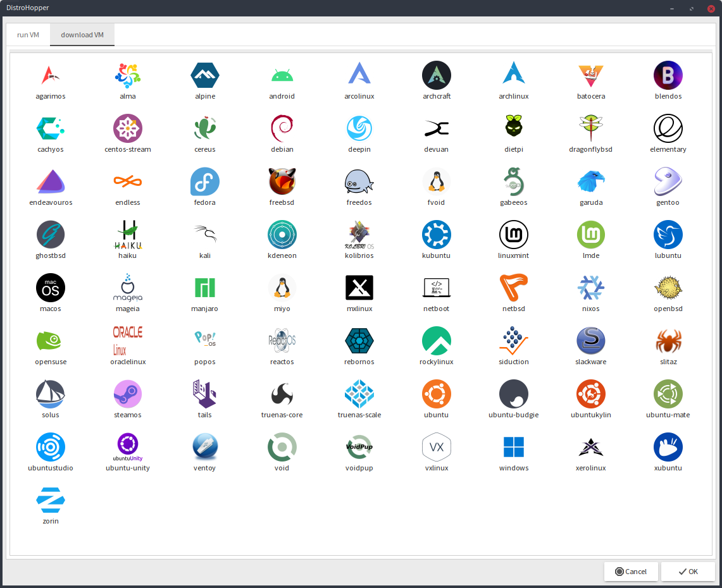The width and height of the screenshot is (722, 588).
Task: Choose the centos-stream icon
Action: click(128, 128)
